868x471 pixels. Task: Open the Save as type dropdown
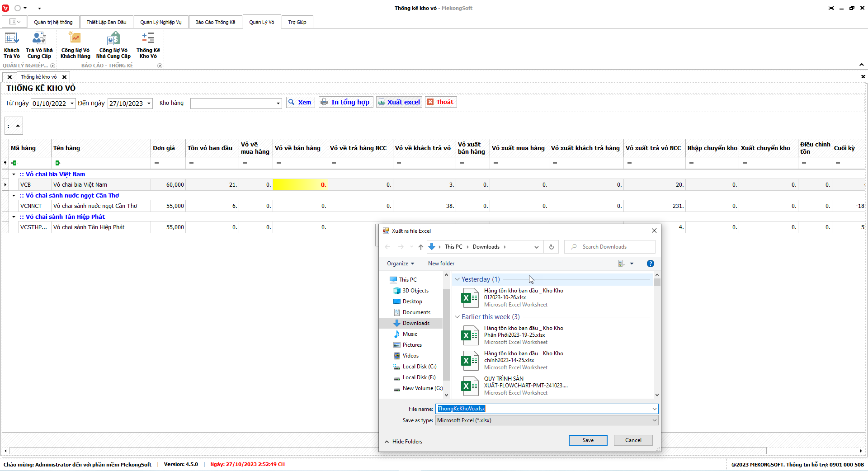(x=654, y=420)
